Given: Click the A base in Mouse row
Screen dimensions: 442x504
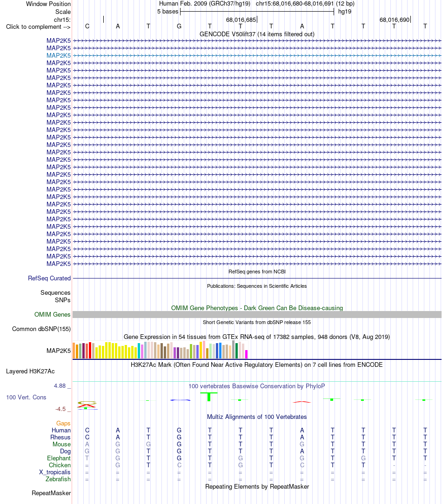Looking at the screenshot, I should click(87, 444).
